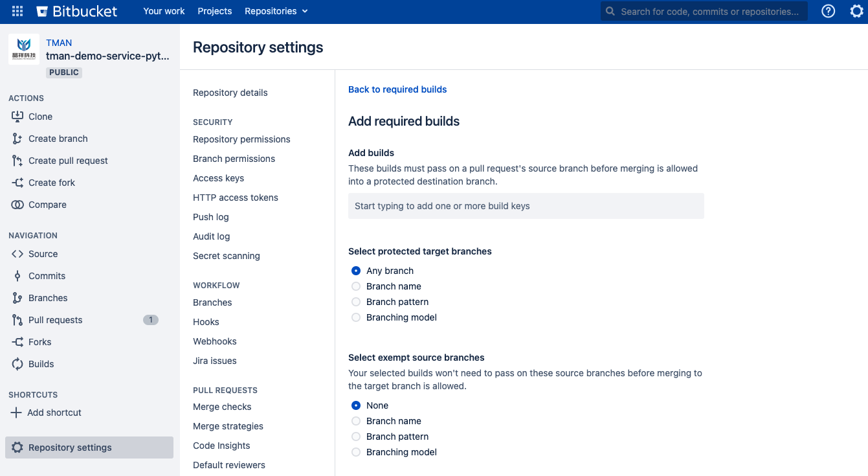Open the administration gear icon
This screenshot has height=476, width=868.
[x=856, y=12]
